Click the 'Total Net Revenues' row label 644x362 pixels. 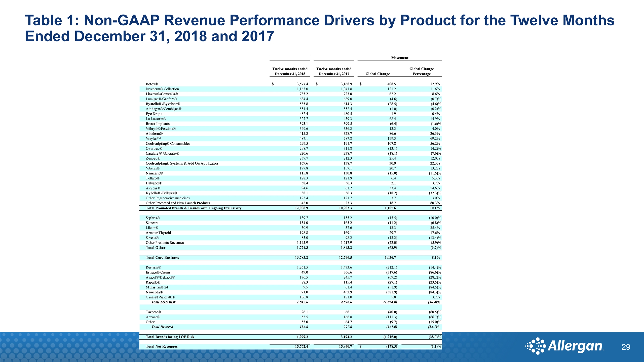point(162,346)
